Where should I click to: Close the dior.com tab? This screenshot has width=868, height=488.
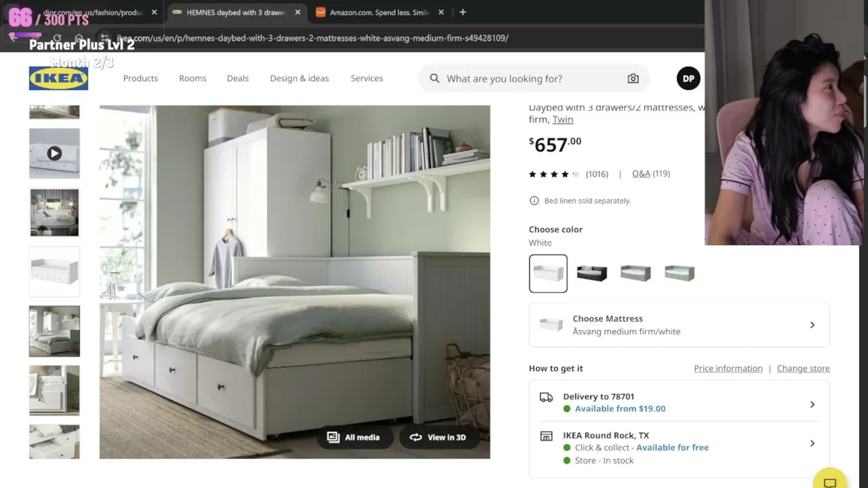pyautogui.click(x=154, y=12)
